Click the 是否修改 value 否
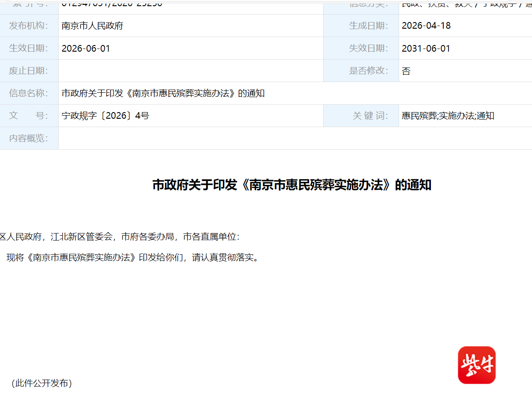This screenshot has height=399, width=532. tap(406, 71)
